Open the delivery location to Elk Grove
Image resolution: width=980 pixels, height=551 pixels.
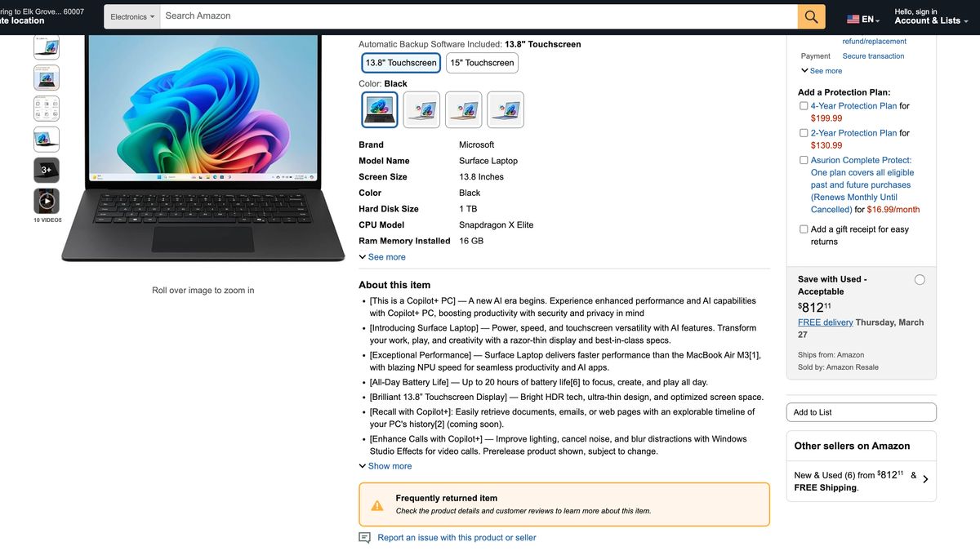click(x=42, y=16)
